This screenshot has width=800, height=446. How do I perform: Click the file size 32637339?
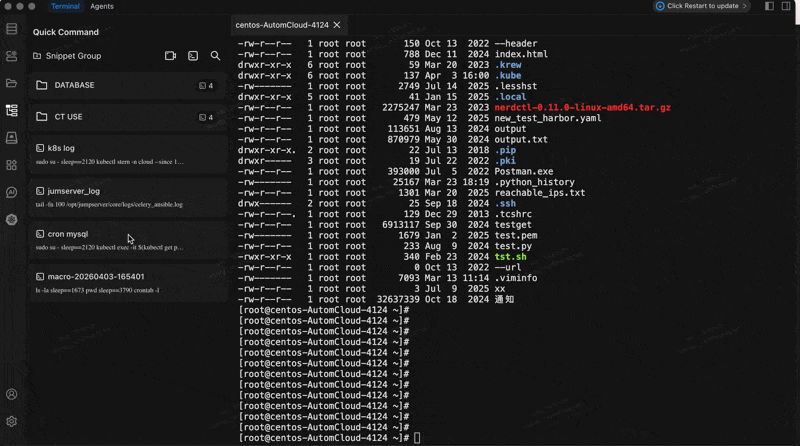398,300
